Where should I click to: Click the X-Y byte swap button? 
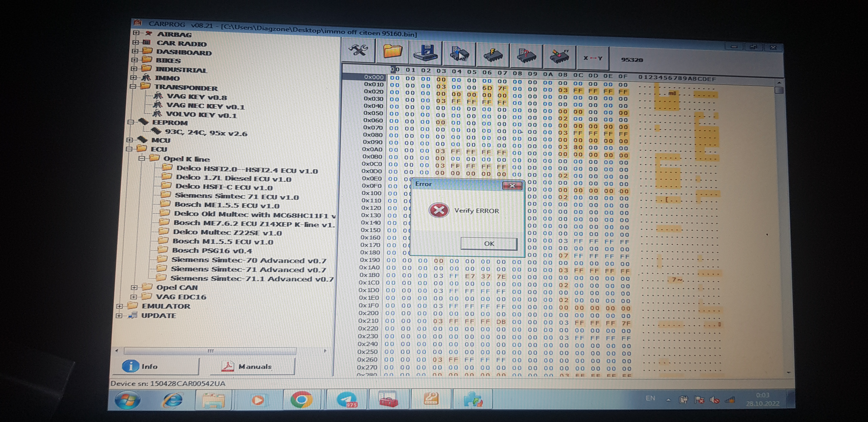point(593,58)
